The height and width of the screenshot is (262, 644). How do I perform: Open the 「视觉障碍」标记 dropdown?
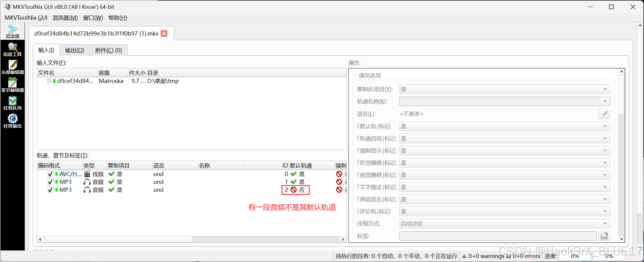point(504,175)
